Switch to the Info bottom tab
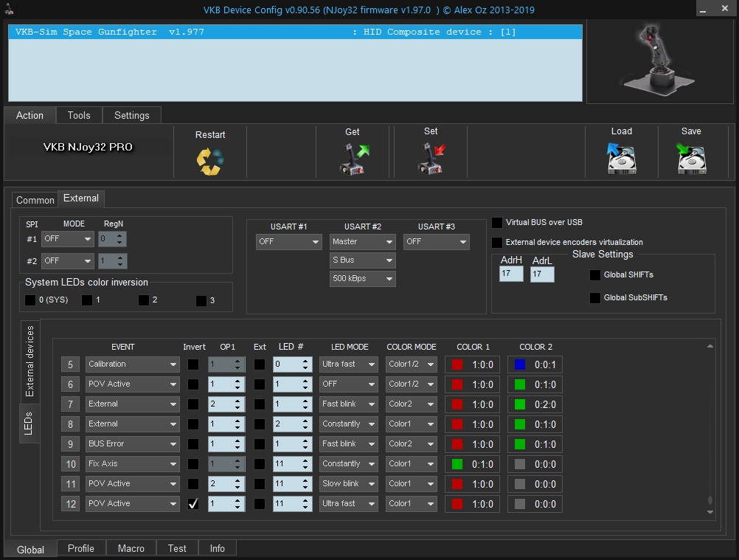Image resolution: width=739 pixels, height=560 pixels. coord(218,549)
